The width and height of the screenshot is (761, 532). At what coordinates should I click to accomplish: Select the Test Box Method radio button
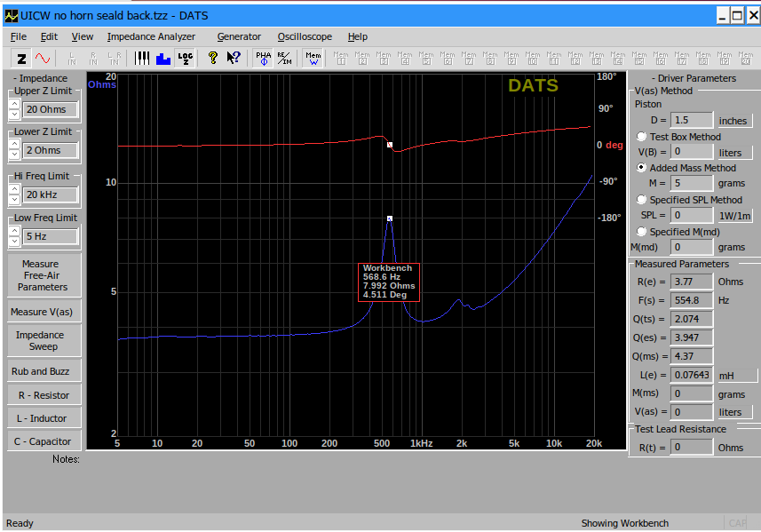point(642,137)
